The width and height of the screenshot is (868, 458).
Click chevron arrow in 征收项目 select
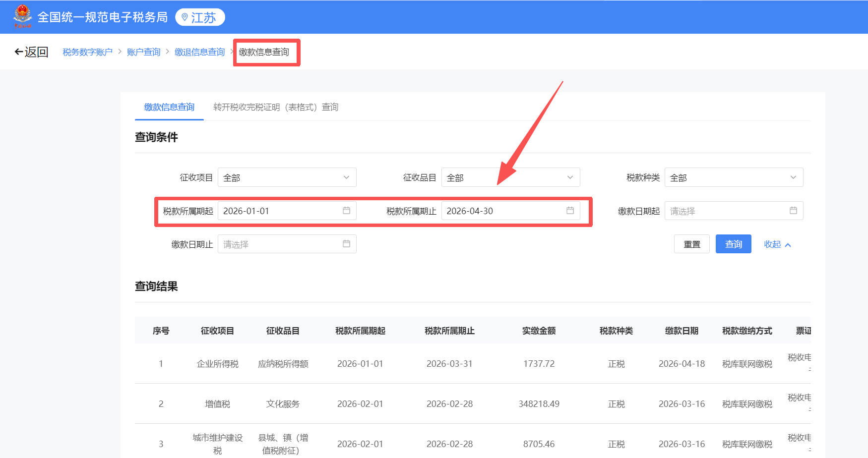pos(346,177)
